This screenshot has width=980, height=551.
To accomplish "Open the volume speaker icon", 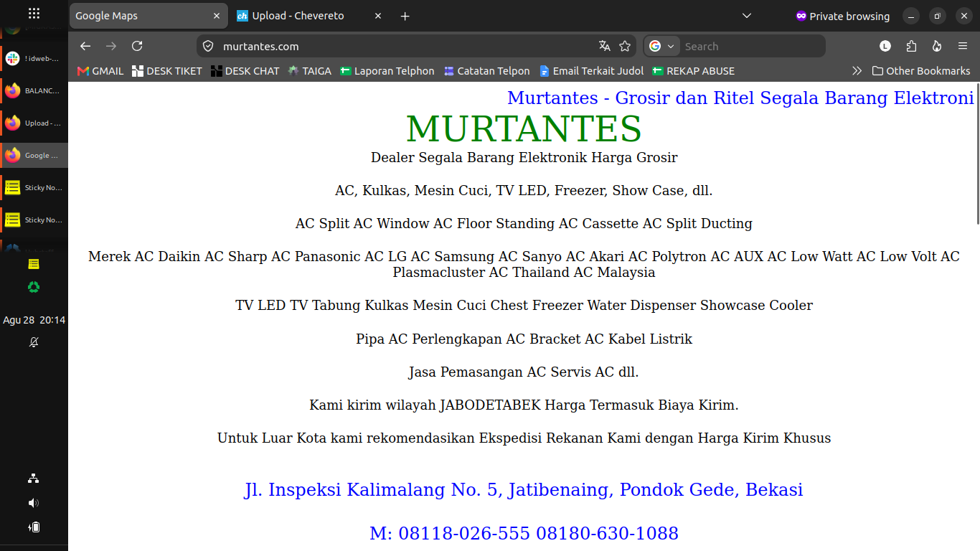I will pyautogui.click(x=34, y=503).
